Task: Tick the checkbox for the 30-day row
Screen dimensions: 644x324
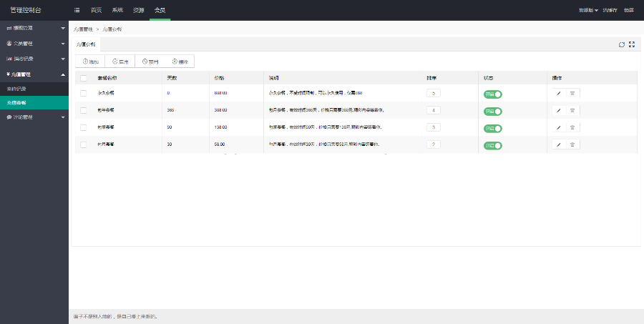Action: [x=84, y=144]
